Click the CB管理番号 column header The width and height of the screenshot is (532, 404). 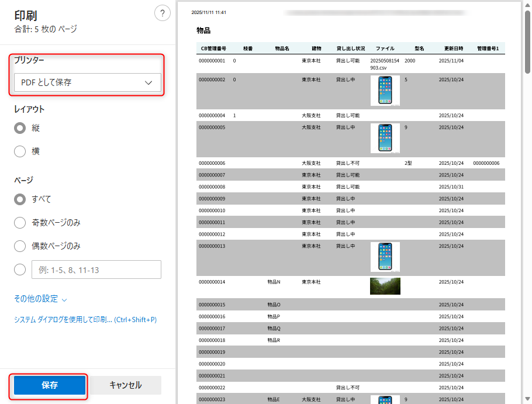(213, 49)
